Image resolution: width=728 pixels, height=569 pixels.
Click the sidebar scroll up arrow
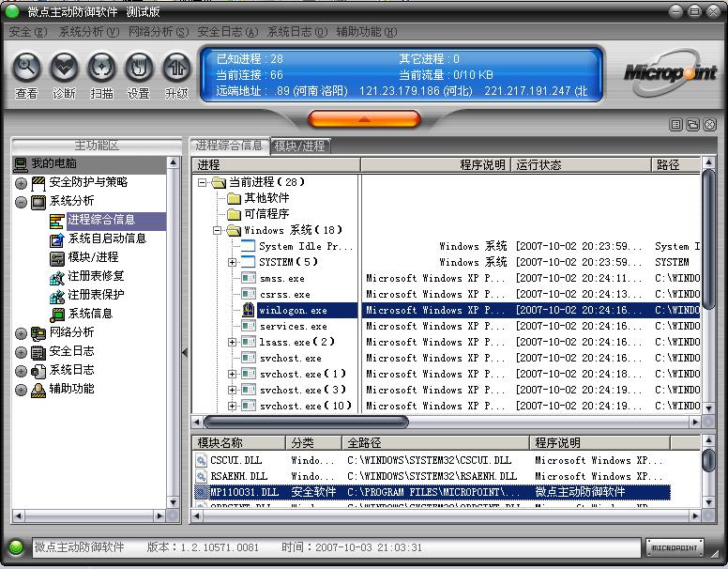[173, 162]
